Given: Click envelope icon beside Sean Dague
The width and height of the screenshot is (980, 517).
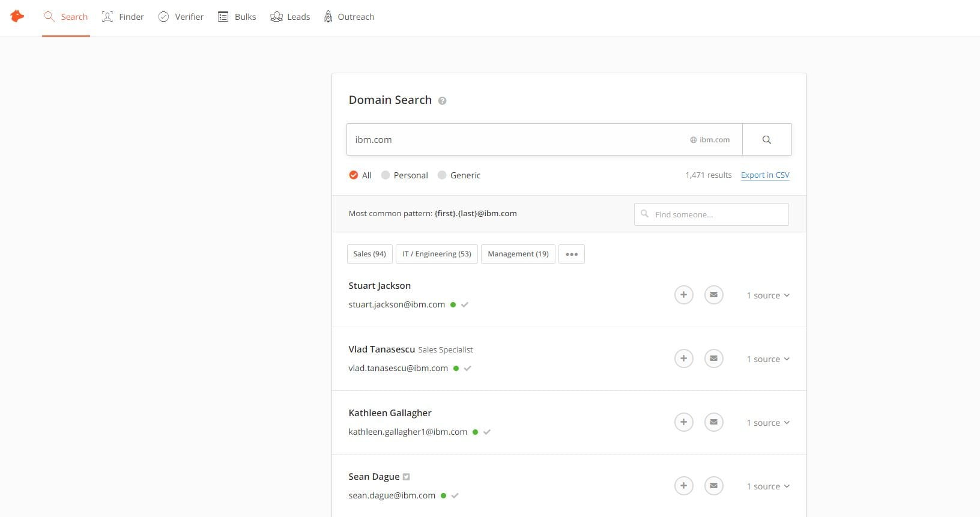Looking at the screenshot, I should click(713, 486).
